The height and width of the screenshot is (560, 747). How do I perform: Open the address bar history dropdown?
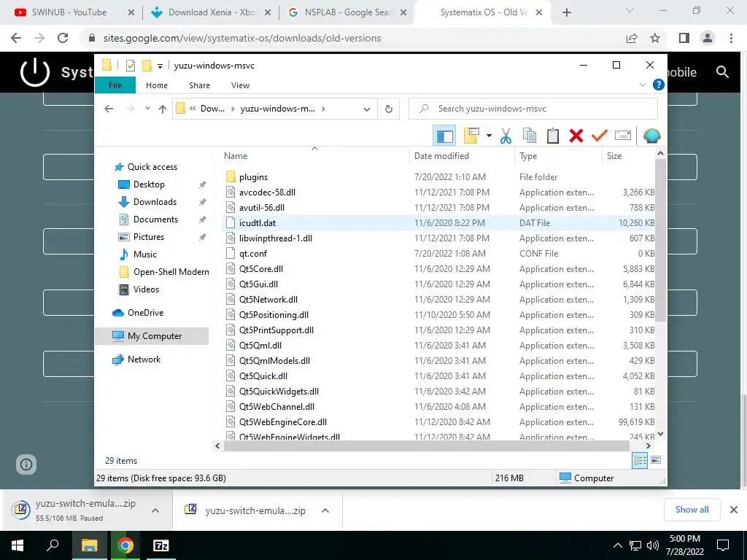tap(366, 109)
